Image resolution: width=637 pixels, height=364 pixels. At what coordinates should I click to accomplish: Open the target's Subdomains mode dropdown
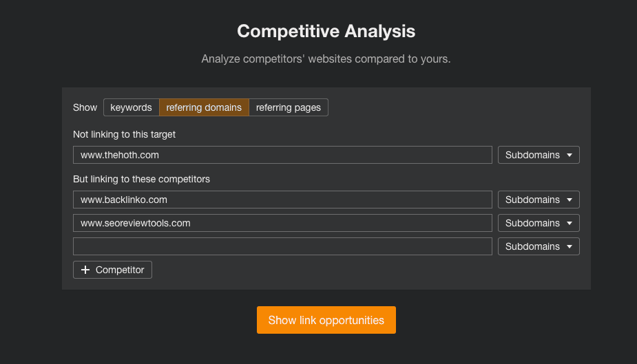[538, 155]
